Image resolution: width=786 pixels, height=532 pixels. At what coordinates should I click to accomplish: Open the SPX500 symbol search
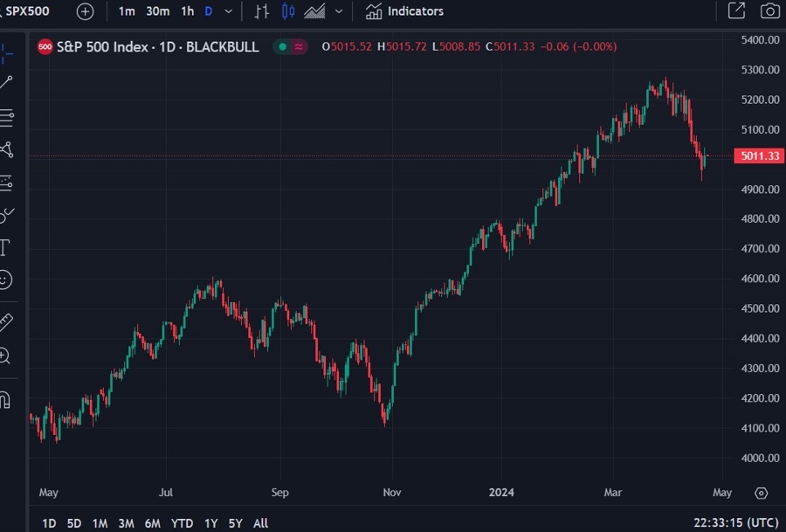tap(25, 11)
